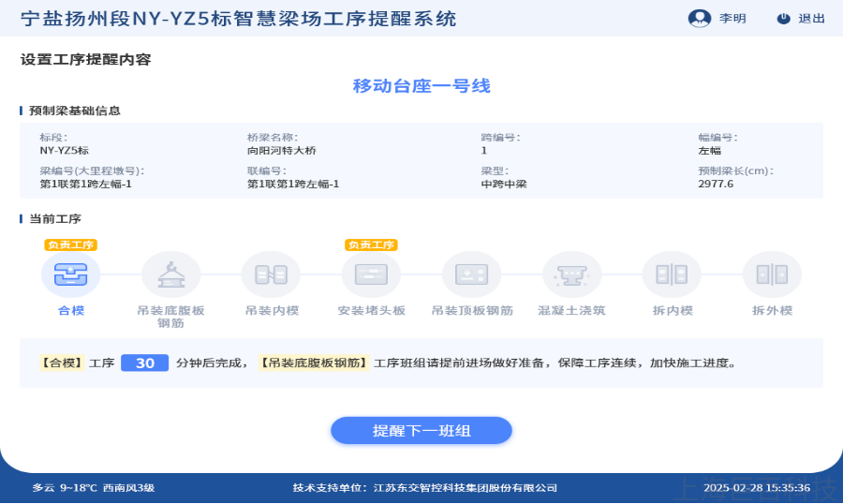843x504 pixels.
Task: Click the 负责工序 badge above 合模
Action: (70, 245)
